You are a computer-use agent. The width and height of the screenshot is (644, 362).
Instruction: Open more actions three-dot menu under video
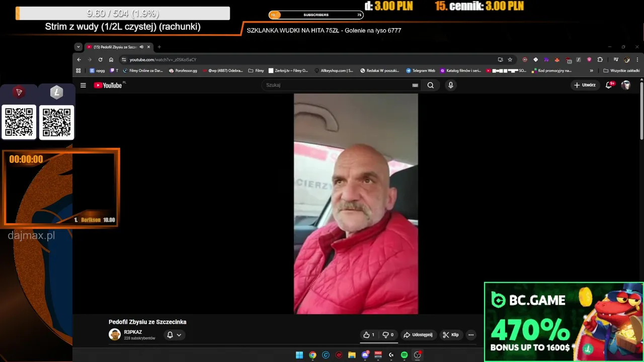pyautogui.click(x=471, y=335)
